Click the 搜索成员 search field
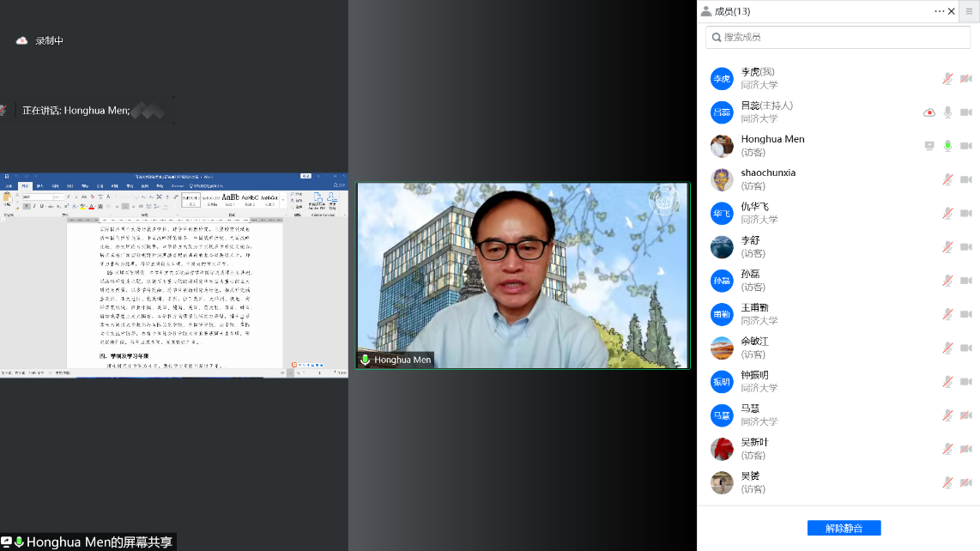 click(838, 37)
